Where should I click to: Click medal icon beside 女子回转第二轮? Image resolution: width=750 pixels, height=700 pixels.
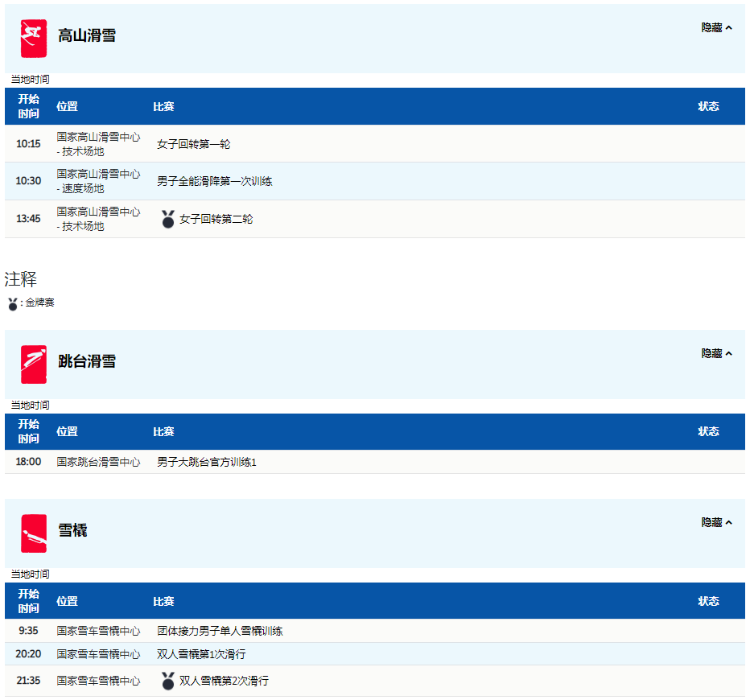[167, 219]
